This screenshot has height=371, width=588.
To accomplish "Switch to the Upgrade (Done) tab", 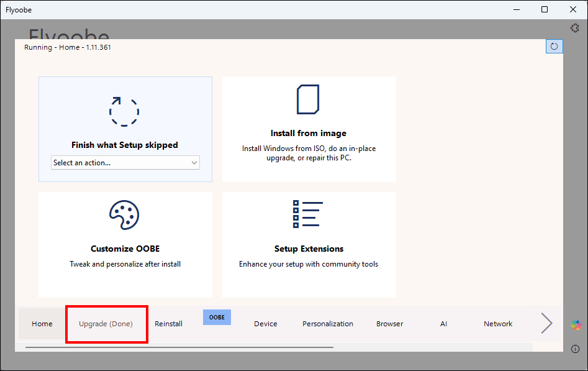I will click(106, 324).
